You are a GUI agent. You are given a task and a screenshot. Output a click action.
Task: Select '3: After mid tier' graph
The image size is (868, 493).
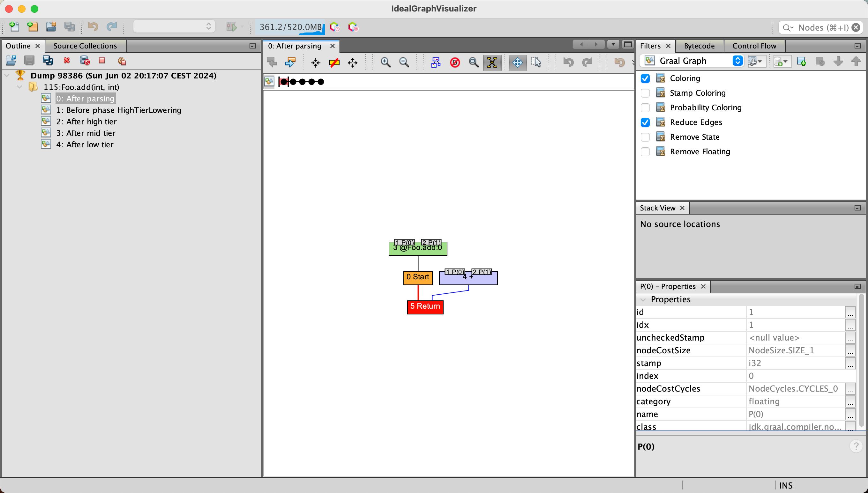(x=86, y=133)
